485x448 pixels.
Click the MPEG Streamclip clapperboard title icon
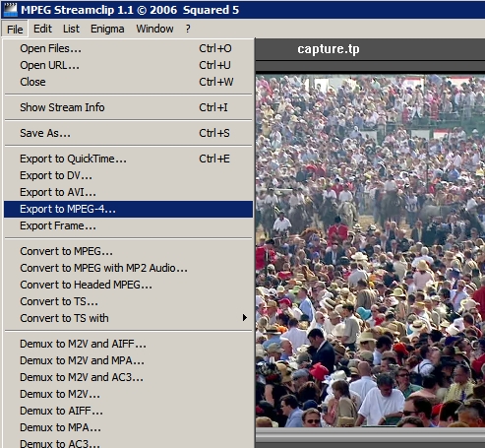click(x=10, y=9)
